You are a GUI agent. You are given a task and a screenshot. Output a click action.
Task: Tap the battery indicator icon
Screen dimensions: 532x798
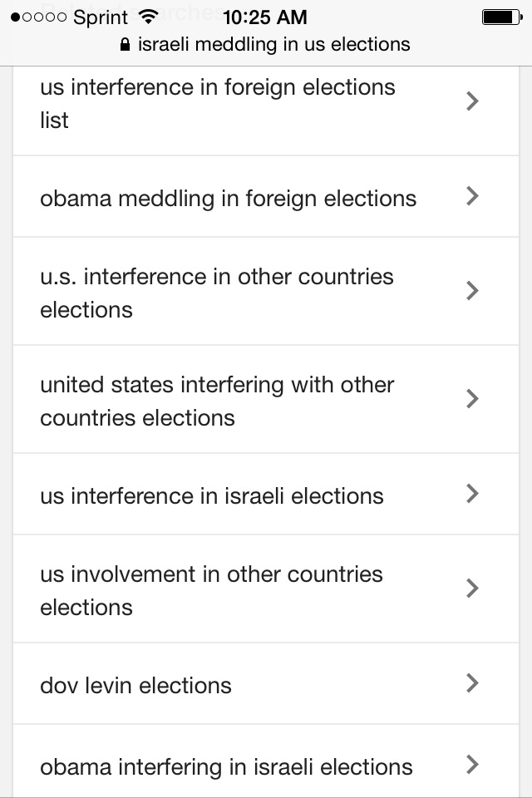(x=502, y=17)
